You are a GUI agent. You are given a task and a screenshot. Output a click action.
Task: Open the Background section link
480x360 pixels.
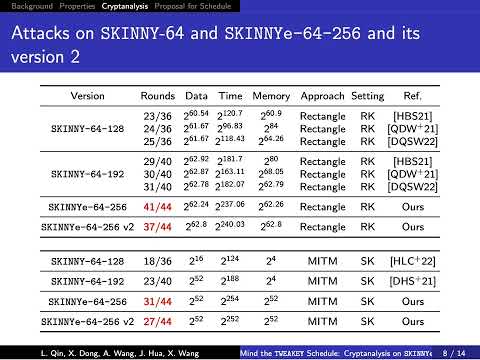click(32, 6)
